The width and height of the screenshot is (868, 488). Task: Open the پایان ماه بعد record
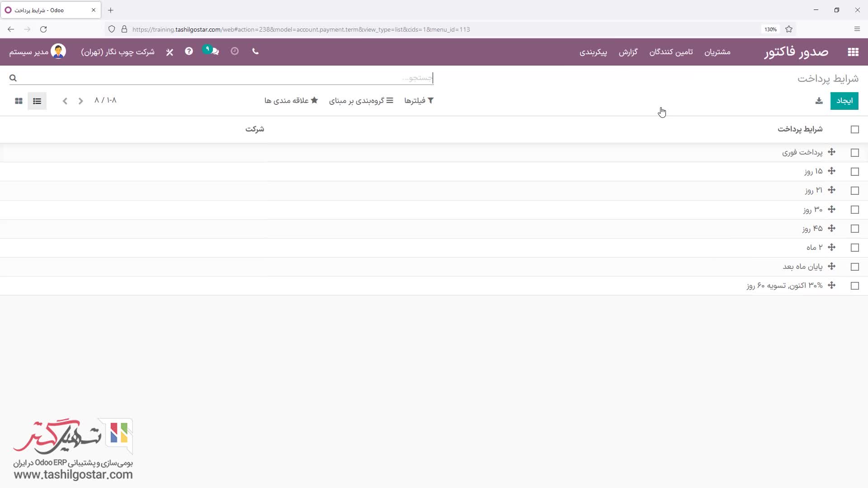802,267
